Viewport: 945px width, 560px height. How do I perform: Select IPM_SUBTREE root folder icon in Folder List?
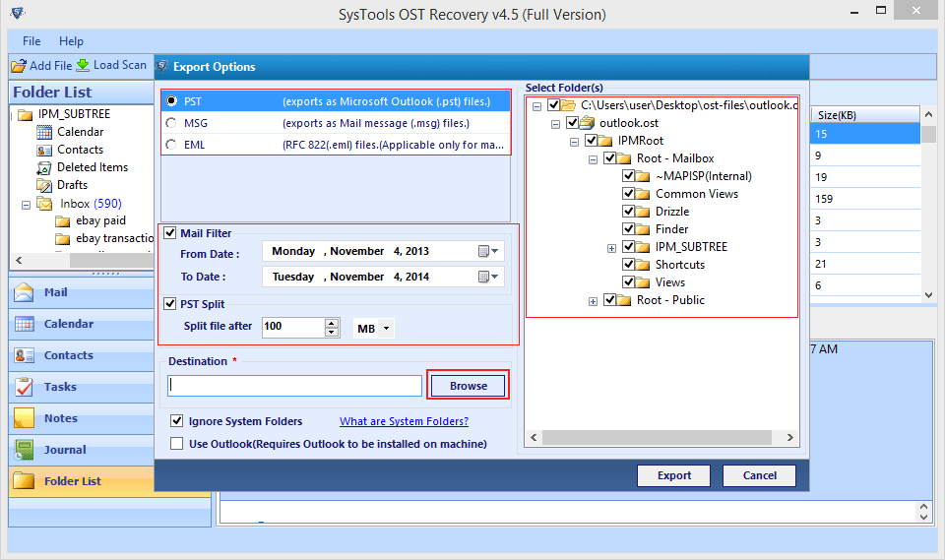pyautogui.click(x=26, y=114)
